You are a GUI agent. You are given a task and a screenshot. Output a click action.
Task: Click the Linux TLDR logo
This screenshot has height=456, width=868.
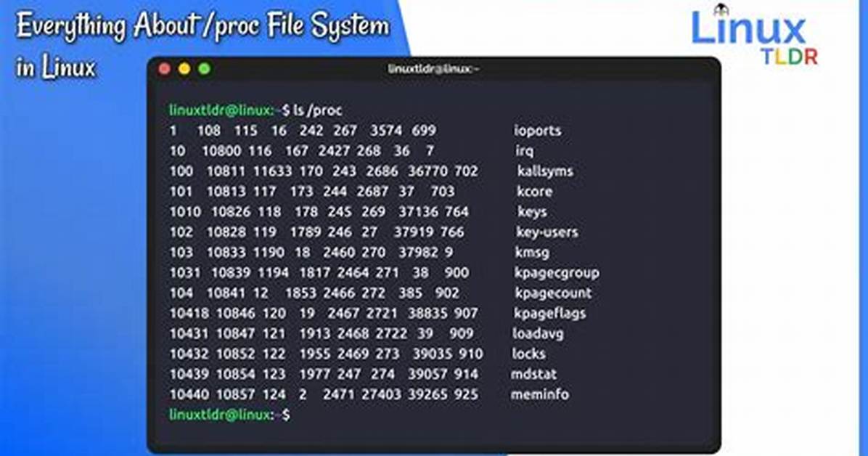[x=754, y=35]
